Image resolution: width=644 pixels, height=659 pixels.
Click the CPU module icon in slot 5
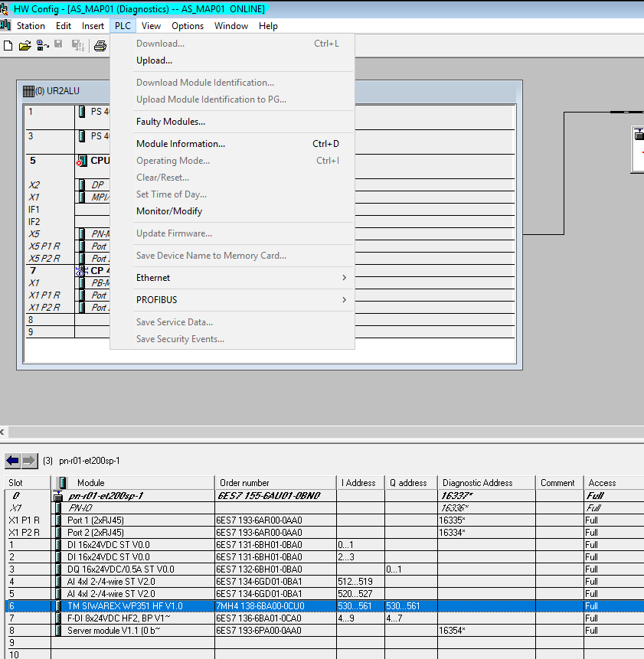(x=82, y=161)
